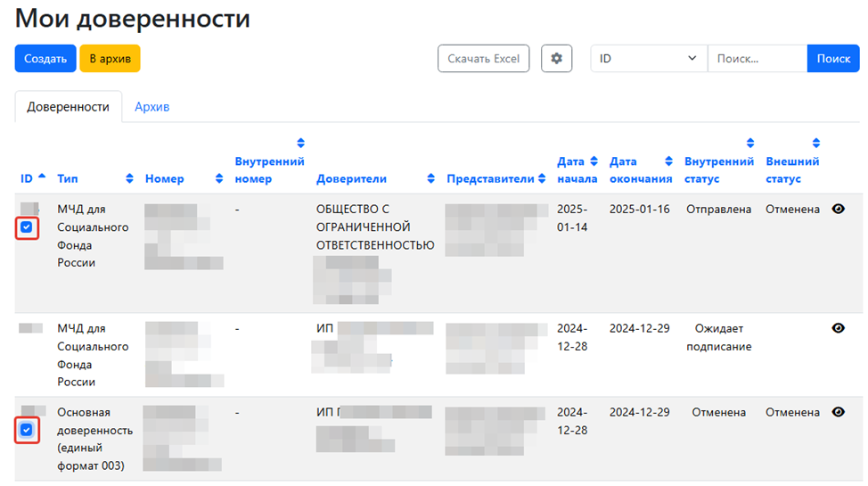
Task: Click the Создать button
Action: [x=45, y=59]
